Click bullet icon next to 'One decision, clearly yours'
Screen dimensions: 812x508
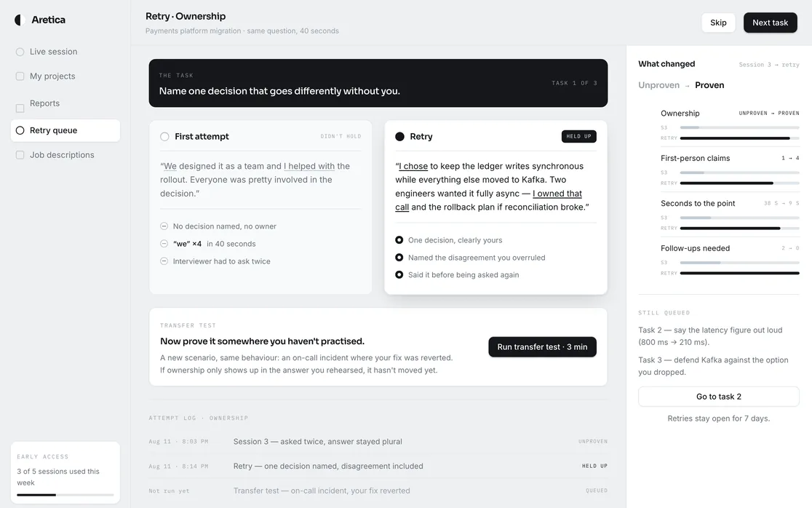[399, 240]
